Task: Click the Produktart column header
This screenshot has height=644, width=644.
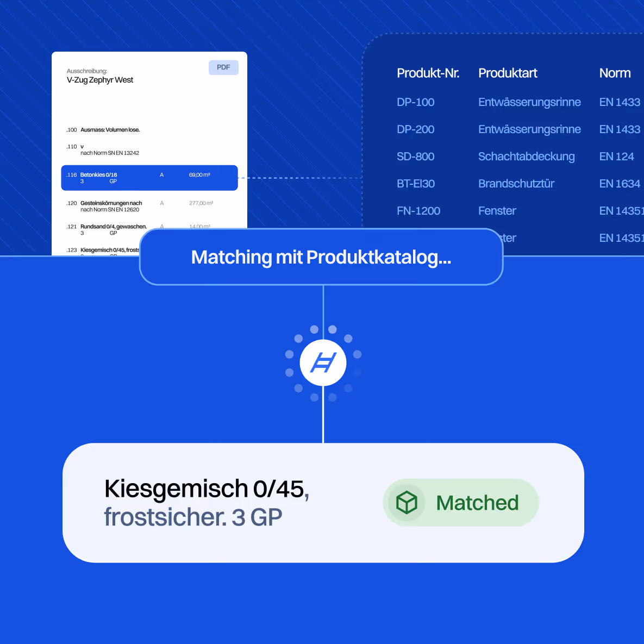Action: click(508, 73)
